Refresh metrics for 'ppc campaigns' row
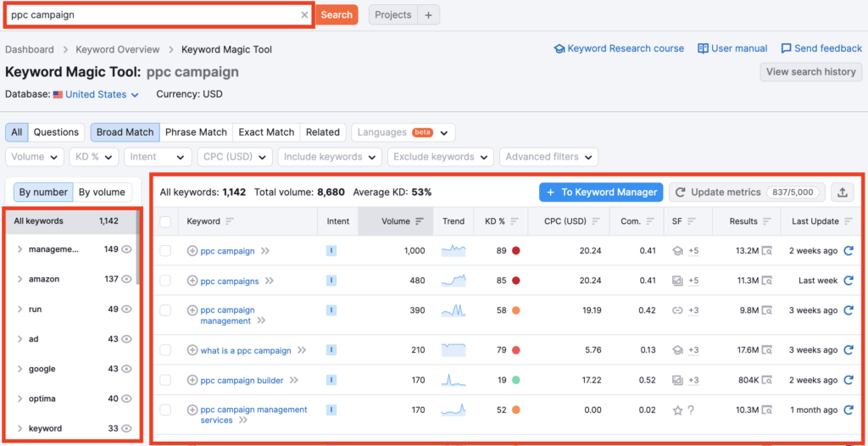Image resolution: width=868 pixels, height=446 pixels. tap(848, 281)
